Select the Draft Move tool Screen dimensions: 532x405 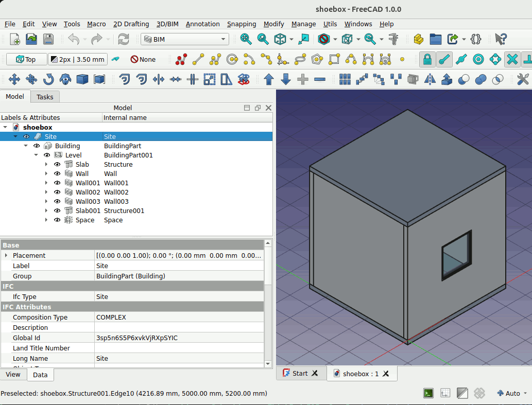pyautogui.click(x=14, y=79)
